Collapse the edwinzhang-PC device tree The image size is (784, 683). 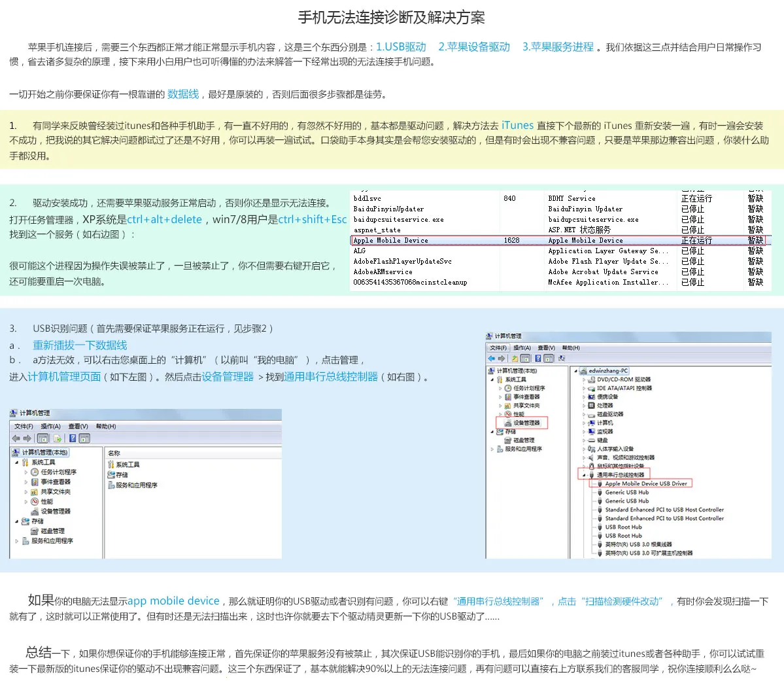tap(577, 371)
